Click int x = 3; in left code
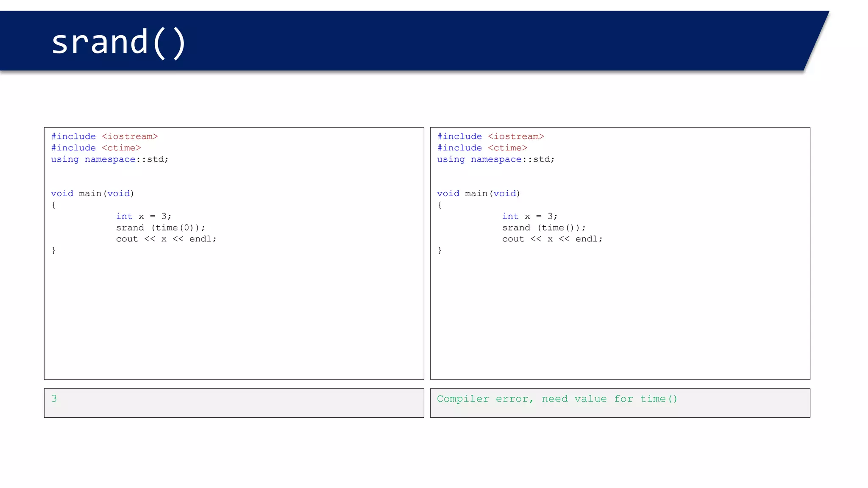The height and width of the screenshot is (488, 868). (x=144, y=216)
